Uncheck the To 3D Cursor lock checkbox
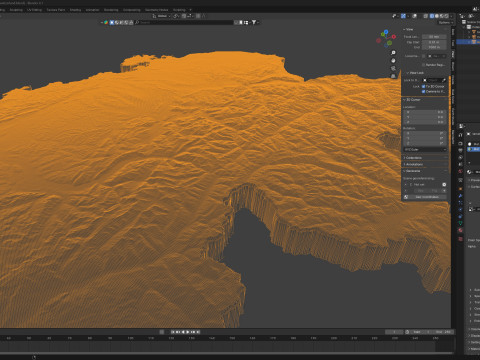The height and width of the screenshot is (360, 480). pyautogui.click(x=424, y=86)
